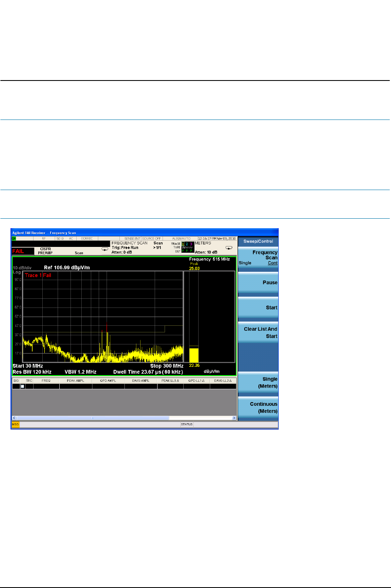Click the EAVG AMPL column header
This screenshot has width=391, height=588.
(x=141, y=381)
